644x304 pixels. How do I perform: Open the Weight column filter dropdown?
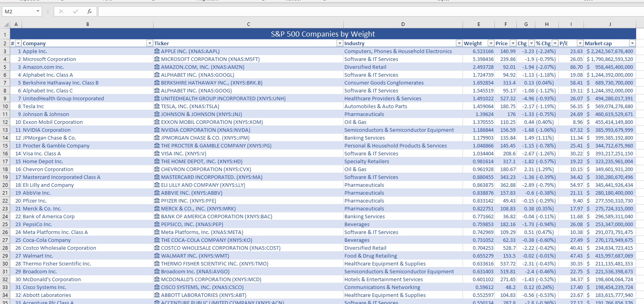click(491, 43)
